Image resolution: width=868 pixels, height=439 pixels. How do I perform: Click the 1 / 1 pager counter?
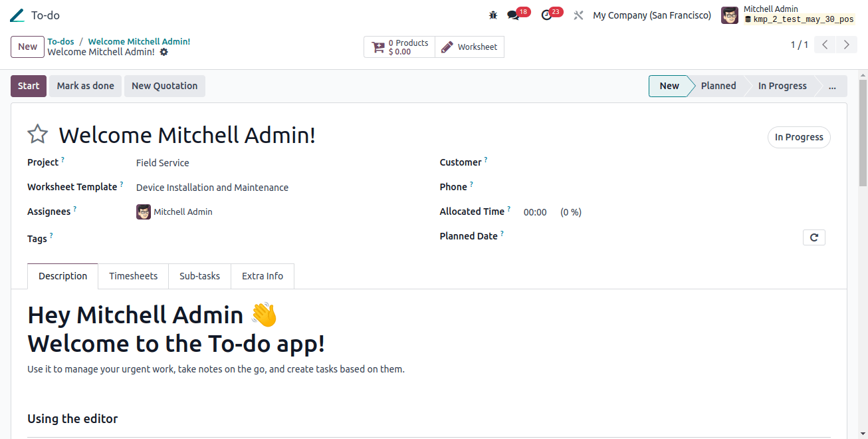click(x=800, y=45)
